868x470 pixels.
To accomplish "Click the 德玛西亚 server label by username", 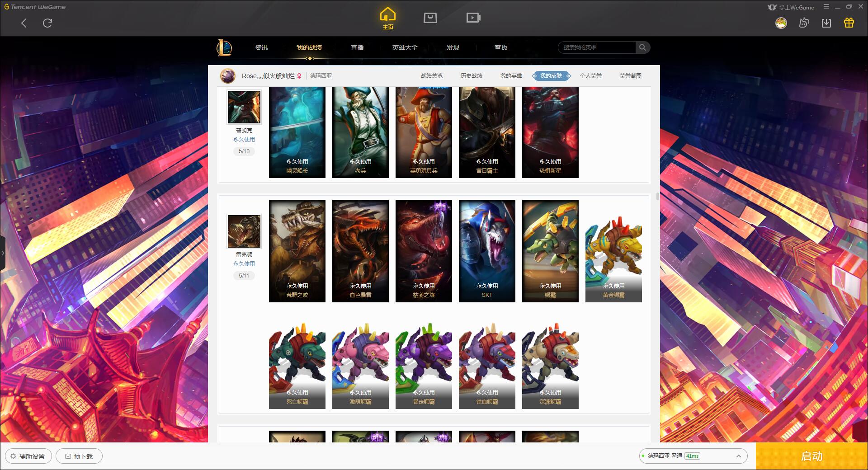I will click(x=321, y=76).
